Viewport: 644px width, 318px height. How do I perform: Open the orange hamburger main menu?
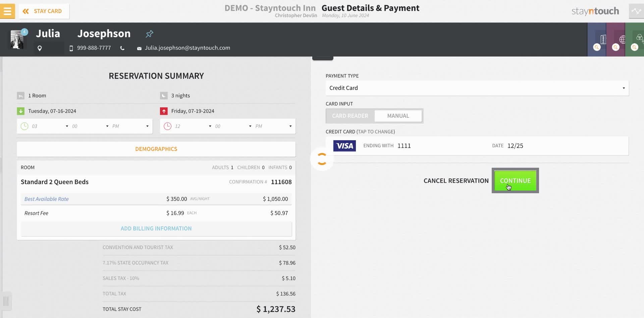[x=7, y=11]
